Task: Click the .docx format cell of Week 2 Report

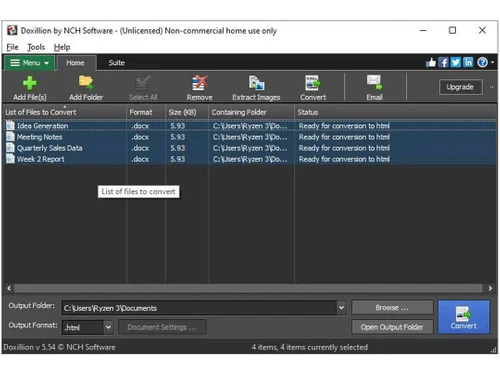Action: click(140, 159)
